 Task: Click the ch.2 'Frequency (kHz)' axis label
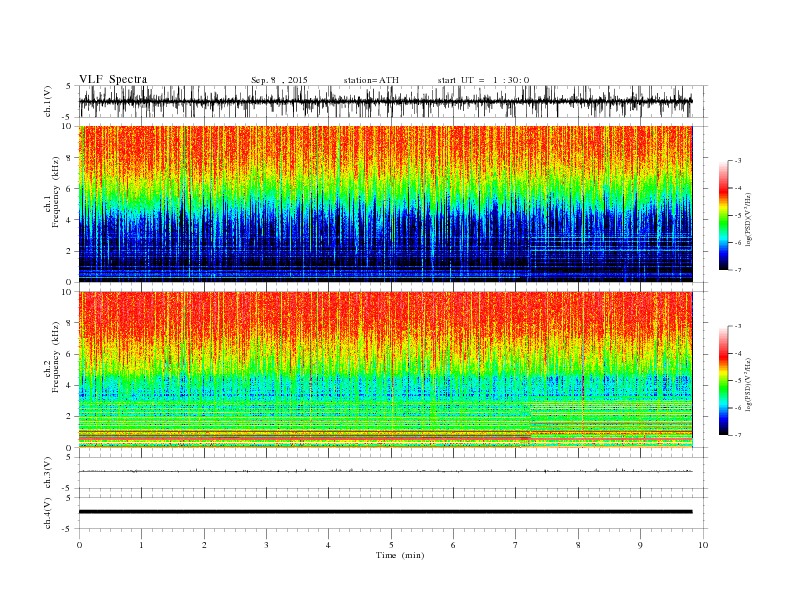pyautogui.click(x=56, y=356)
